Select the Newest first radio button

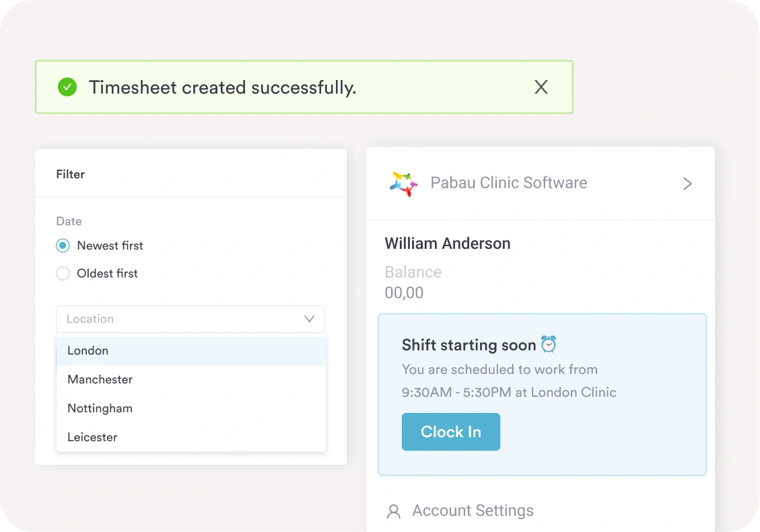[63, 245]
